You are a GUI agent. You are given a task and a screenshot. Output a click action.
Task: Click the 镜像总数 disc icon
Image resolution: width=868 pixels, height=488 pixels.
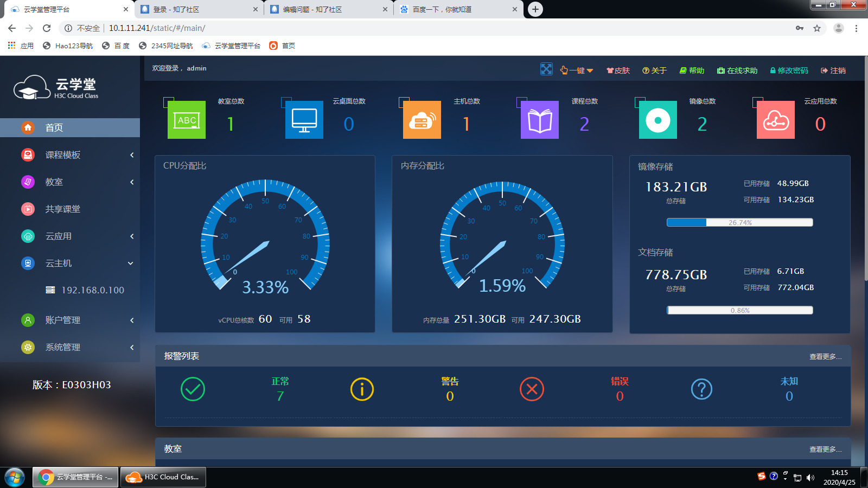(x=658, y=120)
